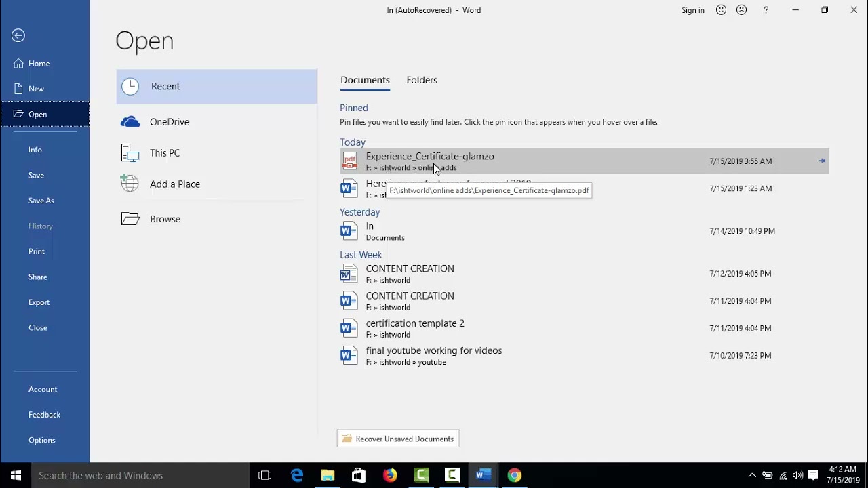Click the Browse folder icon

click(x=130, y=218)
